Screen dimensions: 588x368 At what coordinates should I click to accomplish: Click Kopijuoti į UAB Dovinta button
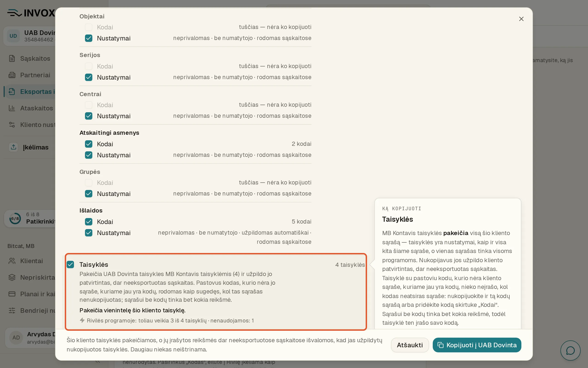(x=477, y=345)
